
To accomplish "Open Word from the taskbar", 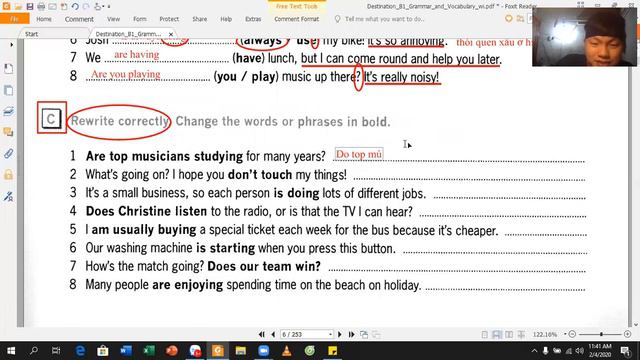I will [126, 351].
